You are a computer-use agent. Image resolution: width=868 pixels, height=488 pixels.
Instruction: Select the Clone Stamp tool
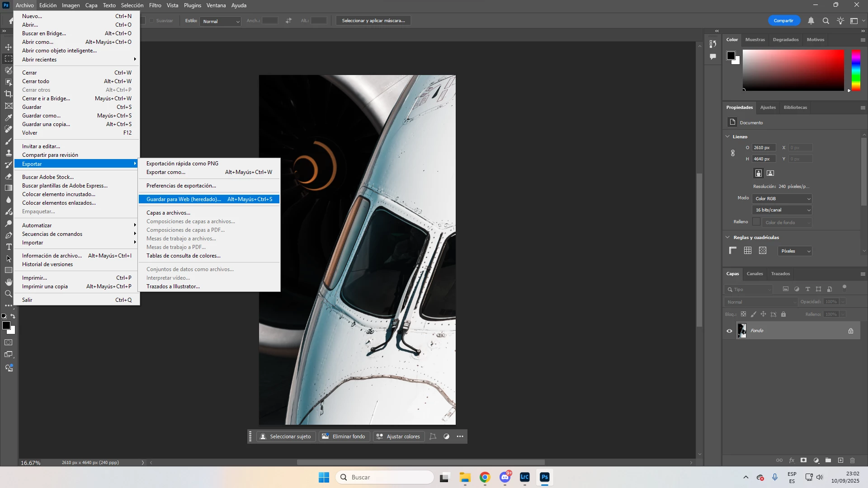coord(9,153)
